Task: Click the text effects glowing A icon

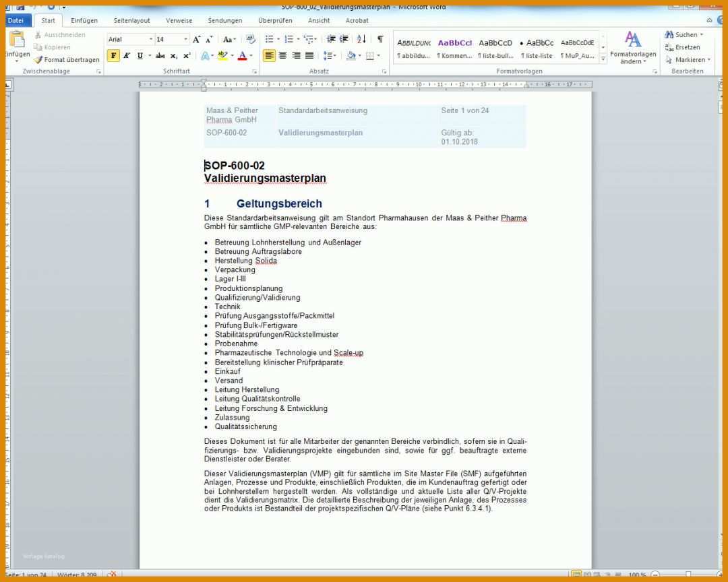Action: pyautogui.click(x=205, y=56)
